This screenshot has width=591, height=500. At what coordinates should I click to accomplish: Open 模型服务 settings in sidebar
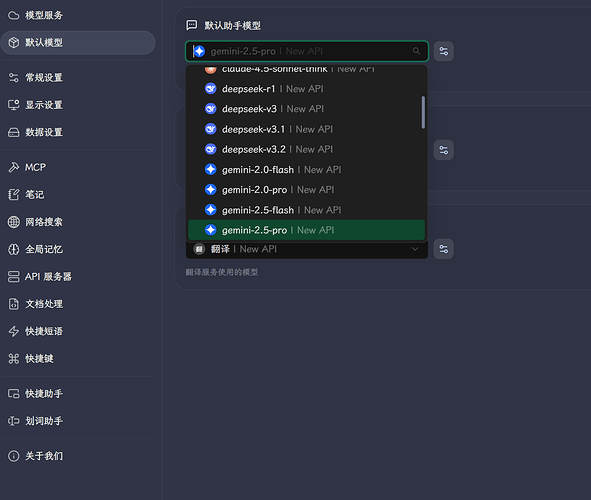tap(78, 15)
